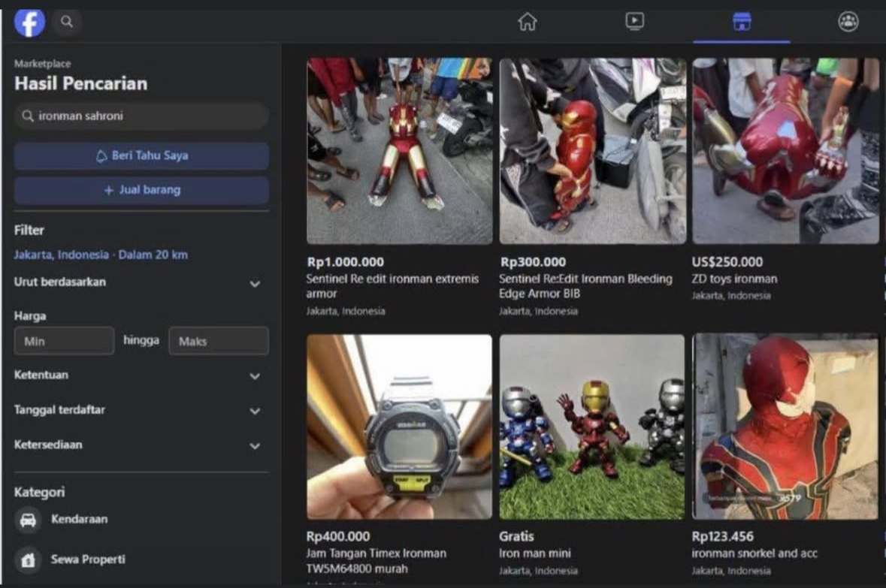Open the Watch video tab icon
Viewport: 886px width, 588px height.
click(x=634, y=22)
